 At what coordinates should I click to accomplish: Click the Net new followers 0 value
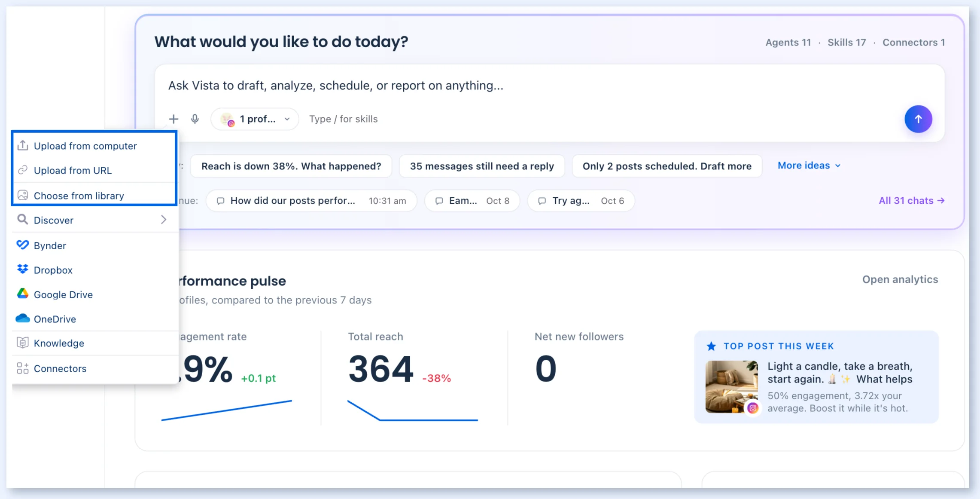tap(546, 368)
